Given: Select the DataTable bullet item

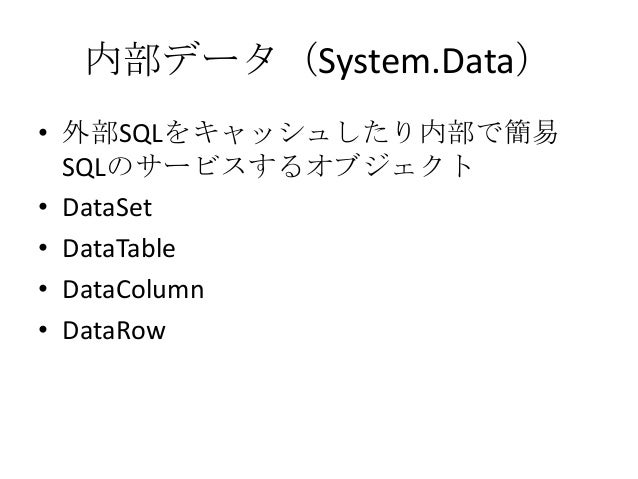Looking at the screenshot, I should pyautogui.click(x=119, y=248).
